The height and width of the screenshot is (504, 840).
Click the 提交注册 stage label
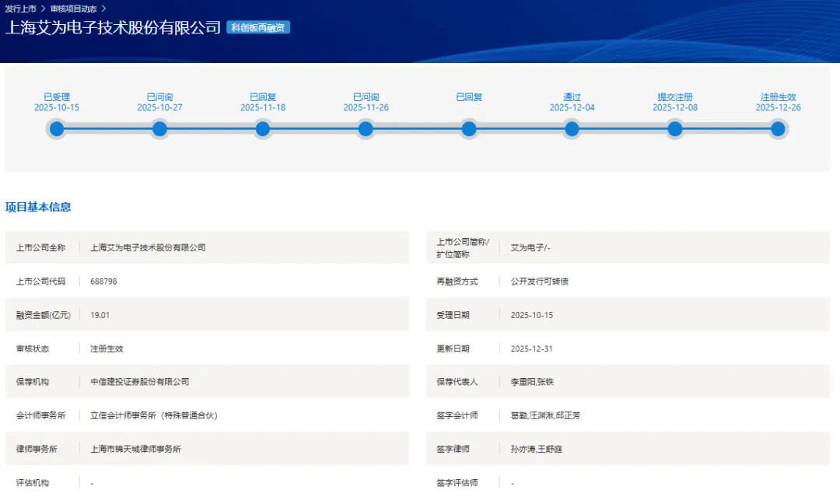pyautogui.click(x=675, y=97)
